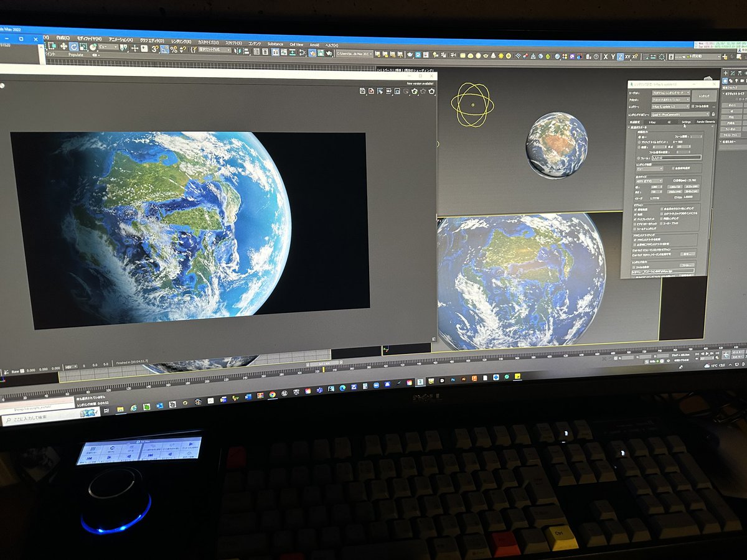Open the ターゲット render mode dropdown
747x560 pixels.
click(x=671, y=93)
